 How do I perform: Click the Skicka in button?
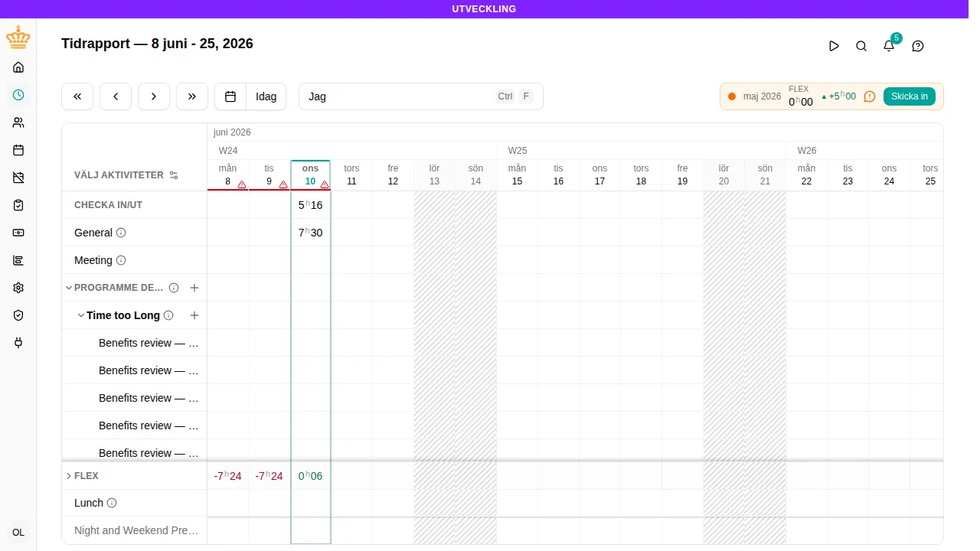910,96
